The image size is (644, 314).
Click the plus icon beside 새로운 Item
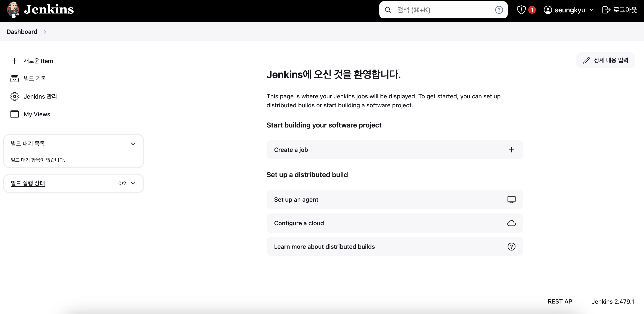click(x=15, y=61)
